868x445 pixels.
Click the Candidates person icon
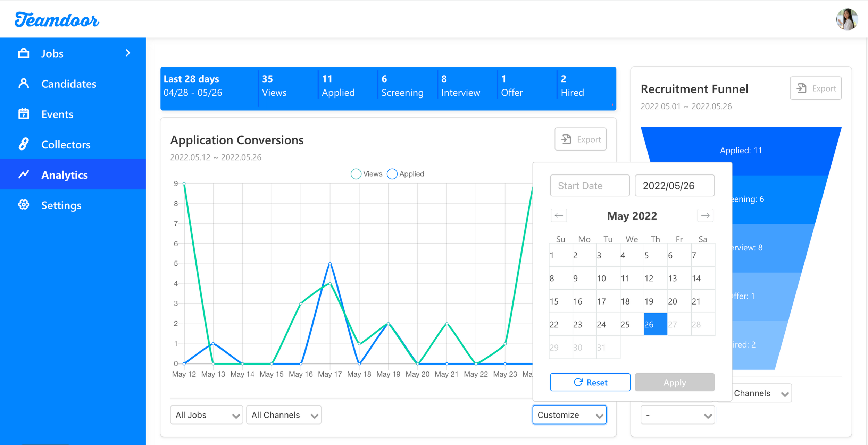click(x=24, y=84)
